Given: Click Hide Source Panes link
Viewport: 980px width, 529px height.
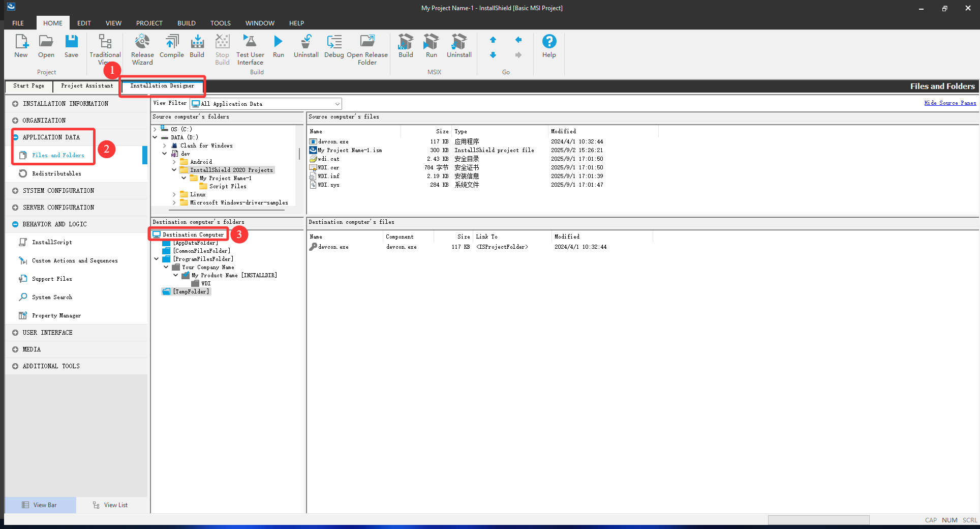Looking at the screenshot, I should pos(950,103).
